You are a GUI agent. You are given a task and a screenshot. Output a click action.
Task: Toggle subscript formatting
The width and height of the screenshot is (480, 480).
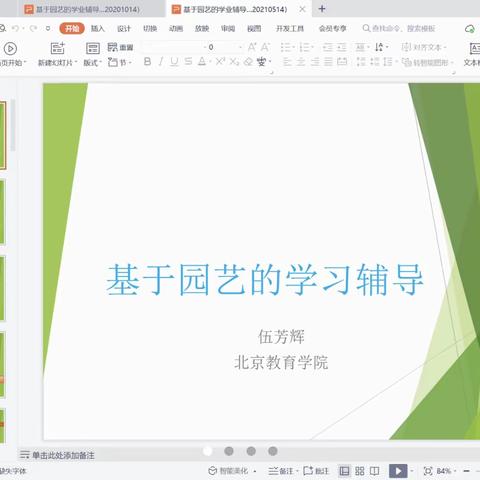point(234,62)
